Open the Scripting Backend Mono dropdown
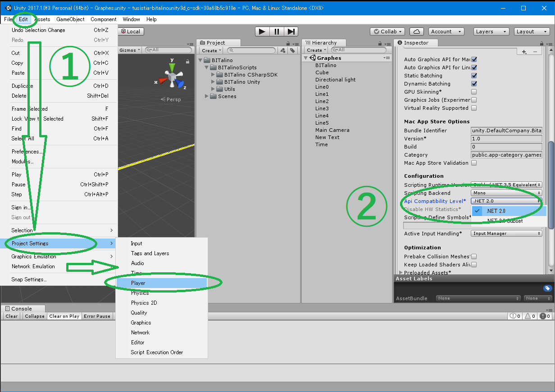 506,193
